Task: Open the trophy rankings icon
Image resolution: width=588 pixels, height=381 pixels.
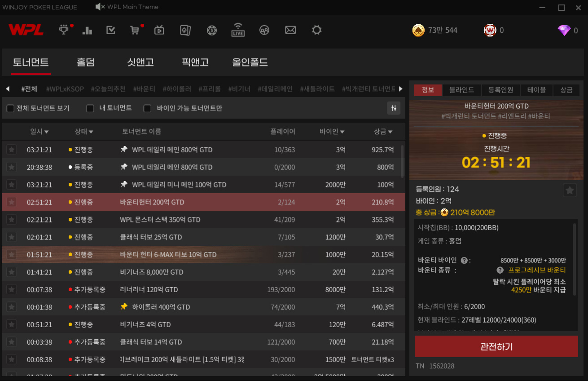Action: 65,30
